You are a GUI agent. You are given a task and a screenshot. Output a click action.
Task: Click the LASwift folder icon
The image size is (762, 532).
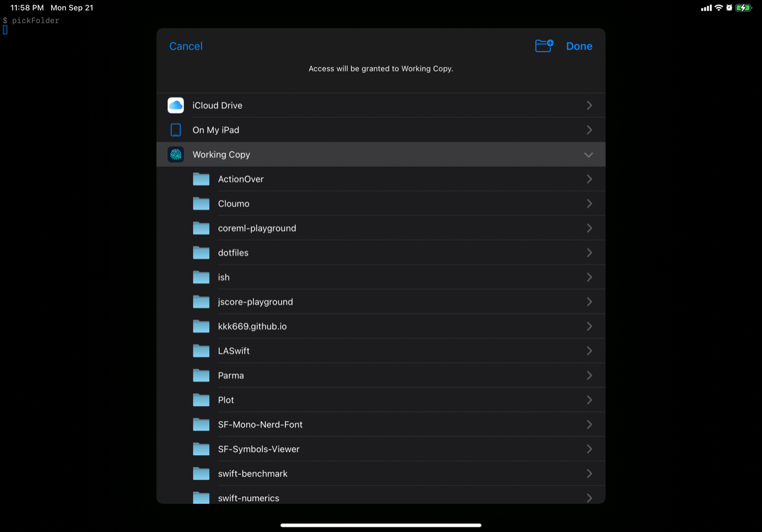[x=201, y=352]
